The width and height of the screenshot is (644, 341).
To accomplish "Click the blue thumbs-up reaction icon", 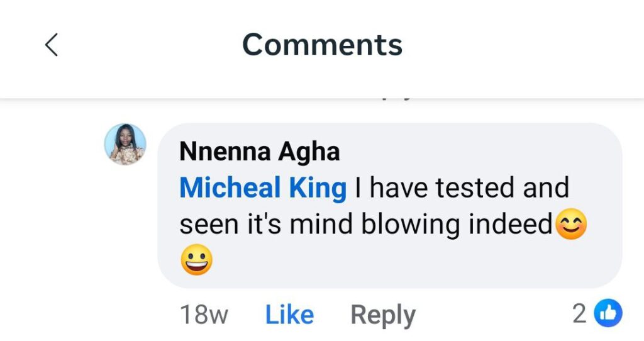I will click(608, 313).
